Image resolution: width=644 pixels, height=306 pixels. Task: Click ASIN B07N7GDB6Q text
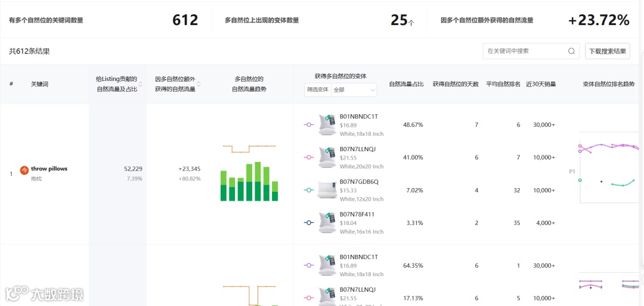(x=359, y=182)
